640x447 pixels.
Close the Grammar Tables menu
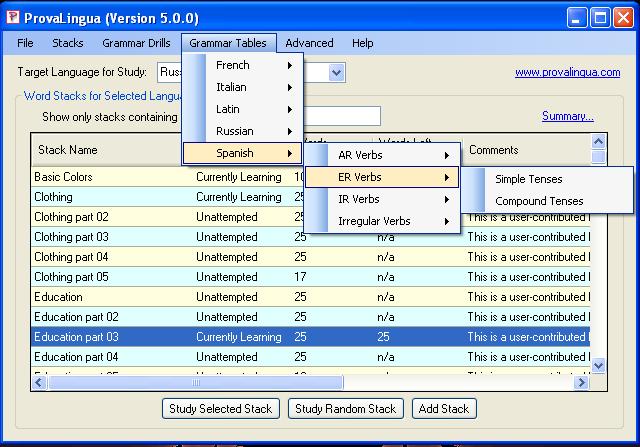(x=228, y=43)
